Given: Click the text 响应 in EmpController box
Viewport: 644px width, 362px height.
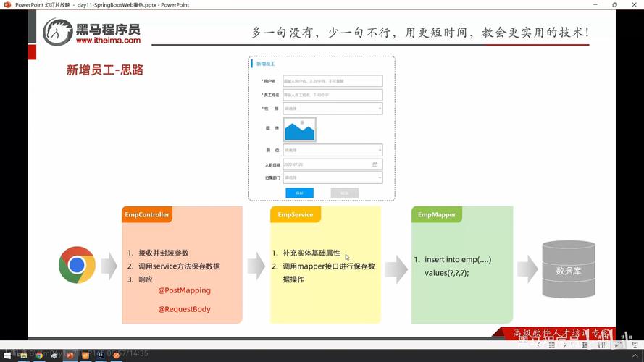Looking at the screenshot, I should click(x=146, y=279).
